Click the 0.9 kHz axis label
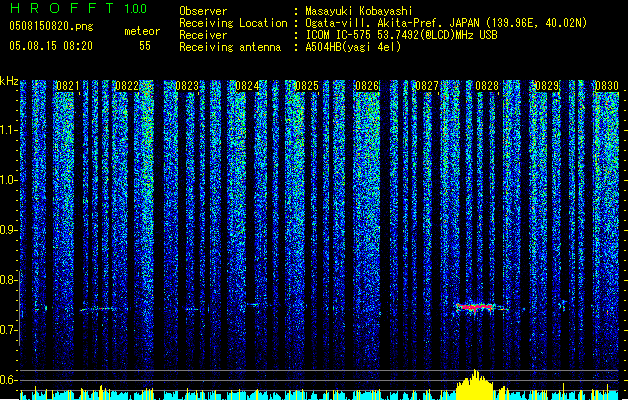Viewport: 629px width, 400px height. pyautogui.click(x=9, y=230)
